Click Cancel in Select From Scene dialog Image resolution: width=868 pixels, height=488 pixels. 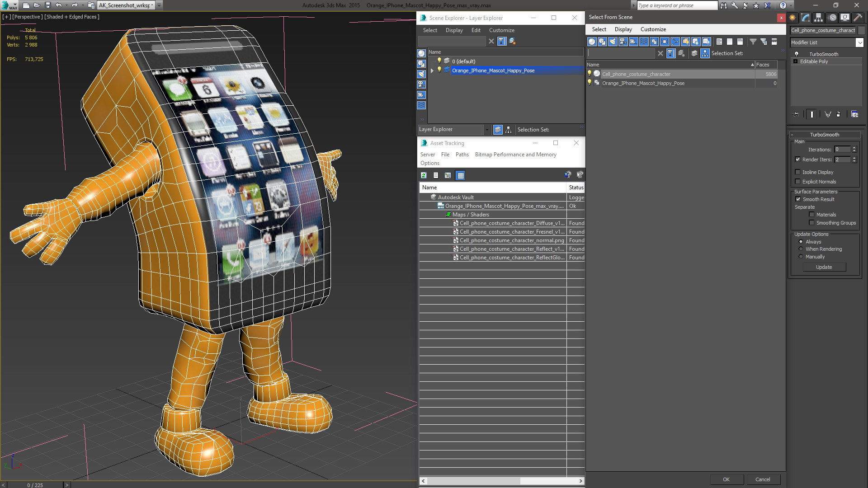pyautogui.click(x=763, y=479)
